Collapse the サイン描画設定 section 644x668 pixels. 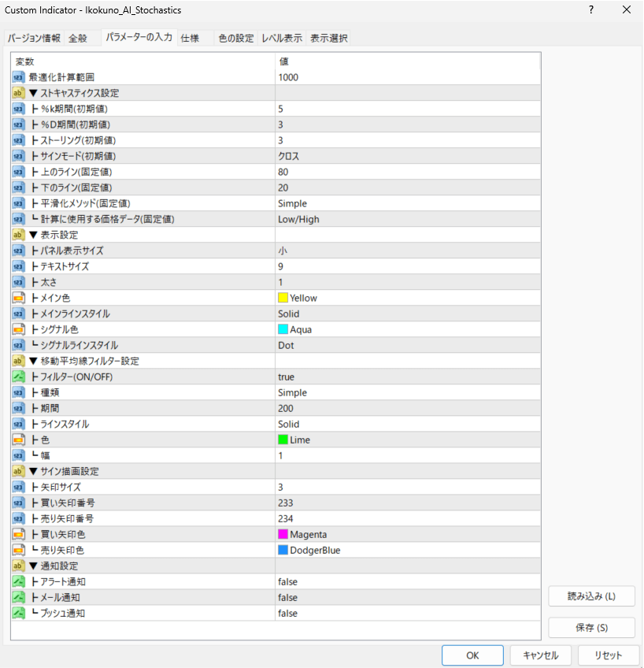(x=31, y=470)
